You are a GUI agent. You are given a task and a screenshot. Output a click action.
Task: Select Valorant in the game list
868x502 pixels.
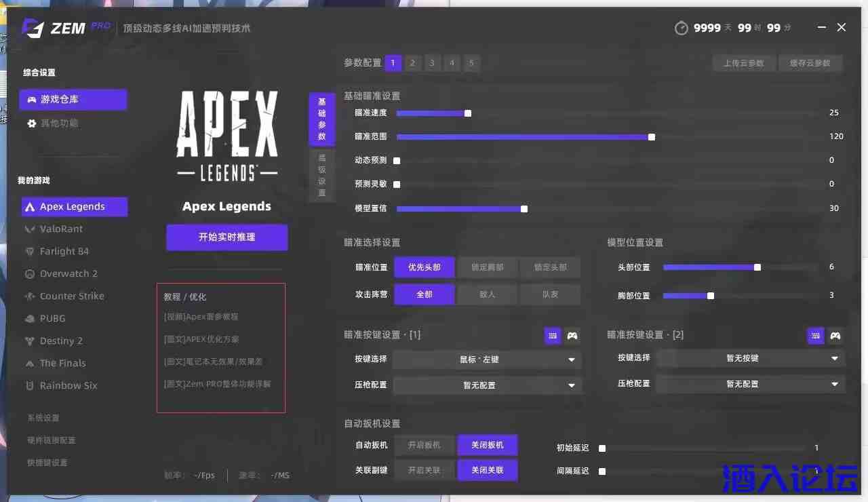tap(61, 229)
